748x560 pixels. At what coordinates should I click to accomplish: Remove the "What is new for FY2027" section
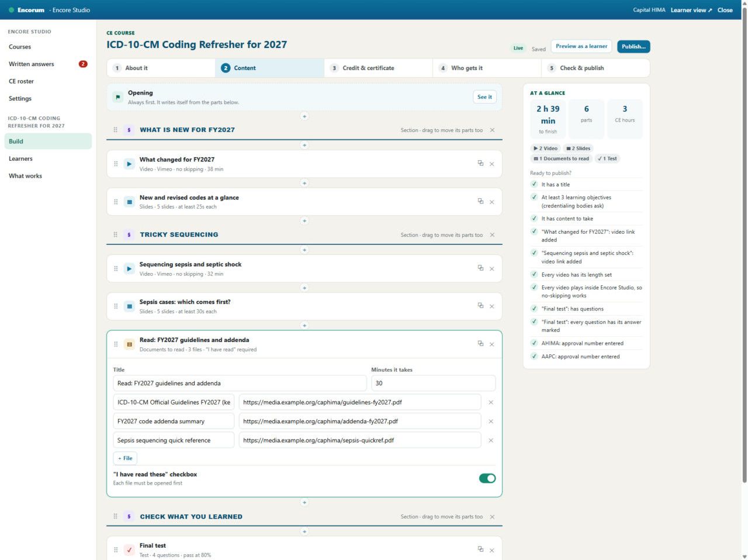[492, 130]
